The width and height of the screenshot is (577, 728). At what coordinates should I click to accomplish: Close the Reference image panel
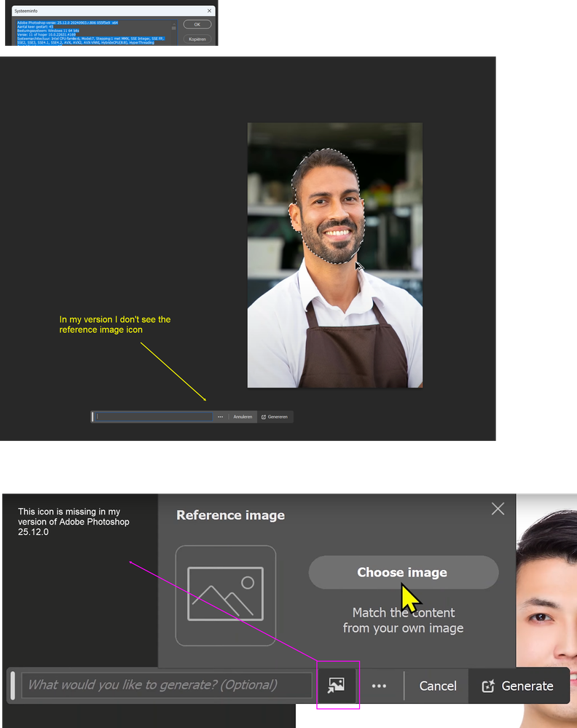(498, 509)
